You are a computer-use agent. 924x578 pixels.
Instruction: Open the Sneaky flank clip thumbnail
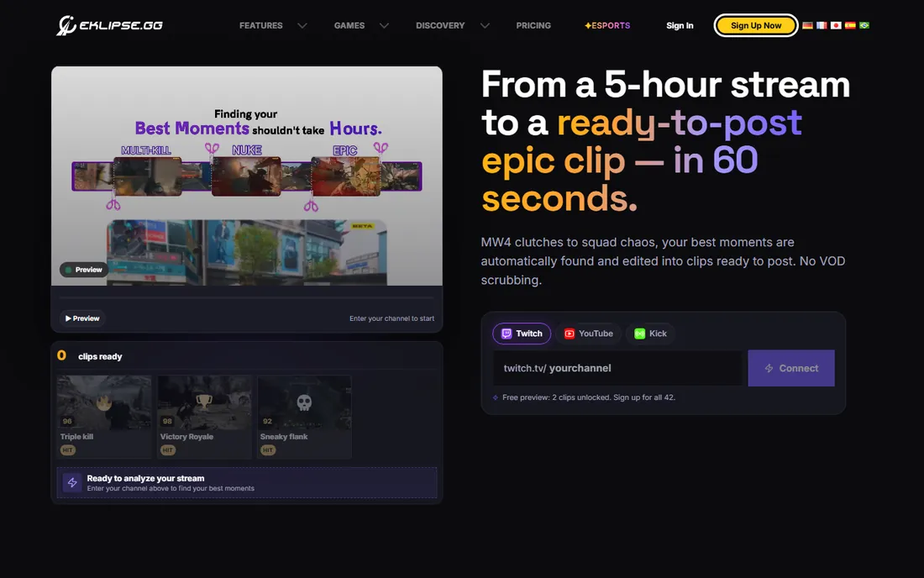click(305, 402)
